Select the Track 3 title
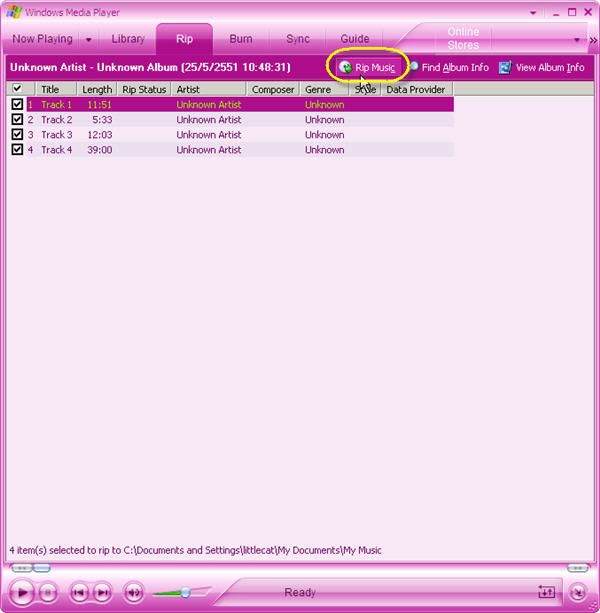 coord(57,135)
